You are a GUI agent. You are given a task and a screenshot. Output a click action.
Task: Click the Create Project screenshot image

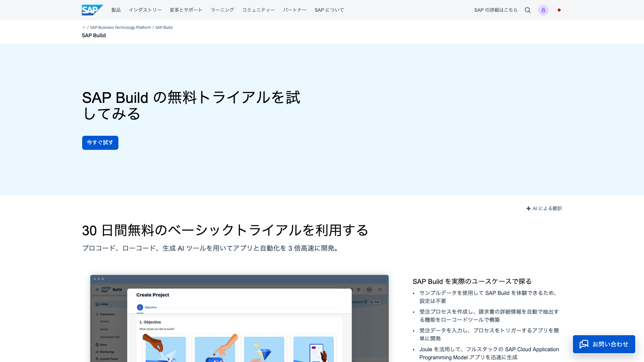pyautogui.click(x=239, y=318)
